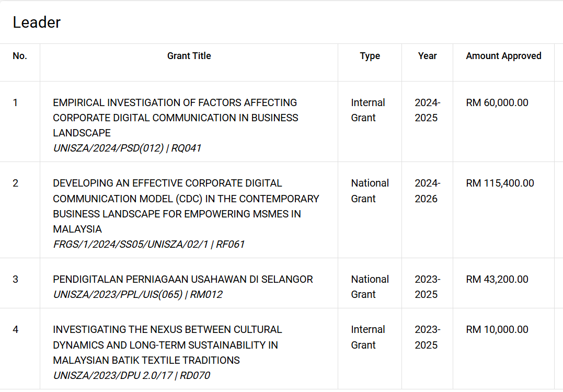Select the RM 43,200.00 amount cell

497,279
